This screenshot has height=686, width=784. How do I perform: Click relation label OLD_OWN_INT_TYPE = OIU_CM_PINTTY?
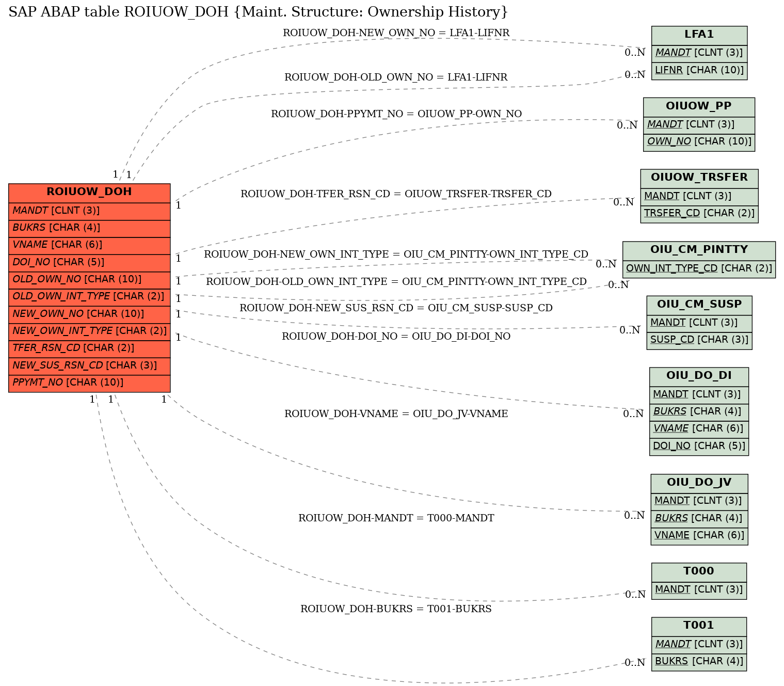pyautogui.click(x=396, y=282)
